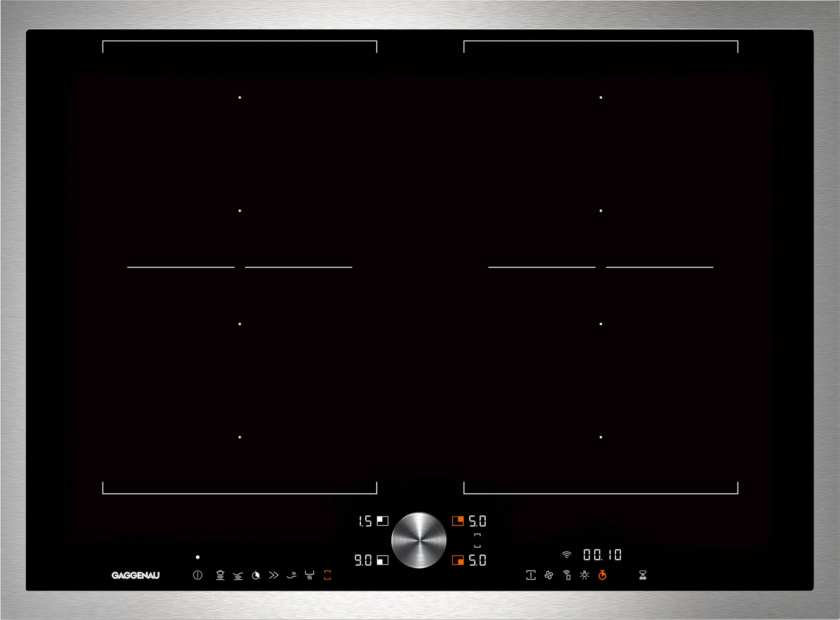Tap the cooking timer clock icon
The height and width of the screenshot is (620, 840).
[x=256, y=575]
